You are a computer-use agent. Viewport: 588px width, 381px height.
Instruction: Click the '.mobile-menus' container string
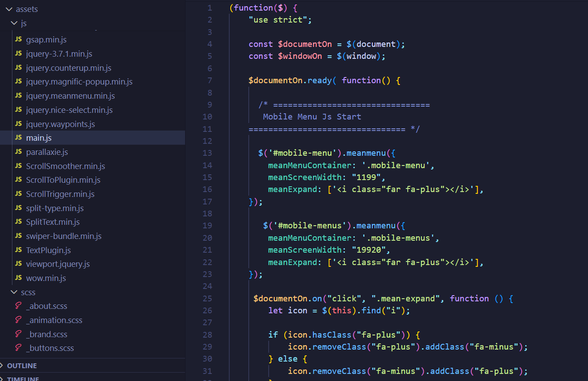pos(398,238)
